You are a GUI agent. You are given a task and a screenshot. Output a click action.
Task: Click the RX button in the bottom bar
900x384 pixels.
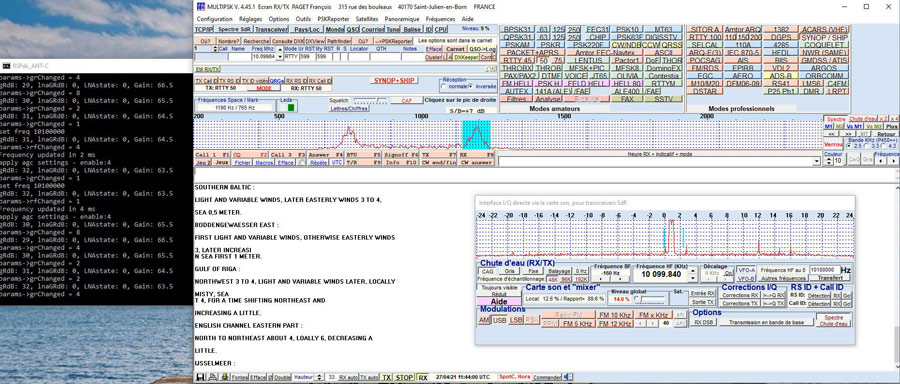[423, 377]
